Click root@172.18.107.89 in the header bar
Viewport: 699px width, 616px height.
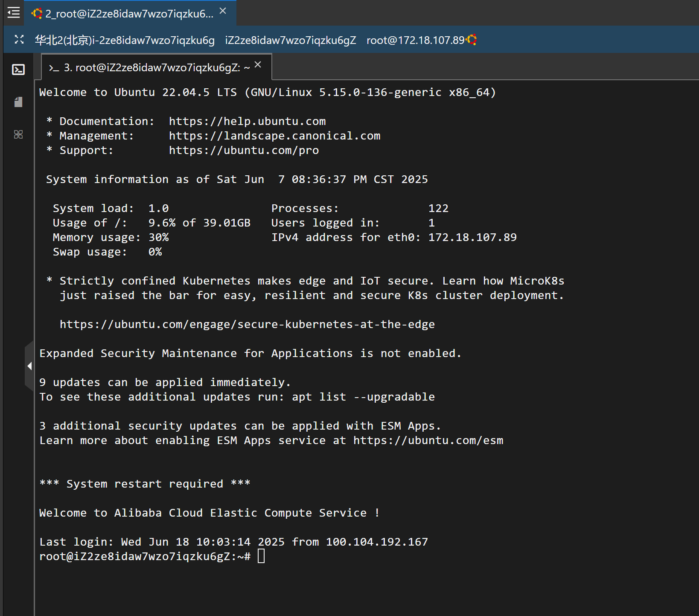click(x=415, y=40)
